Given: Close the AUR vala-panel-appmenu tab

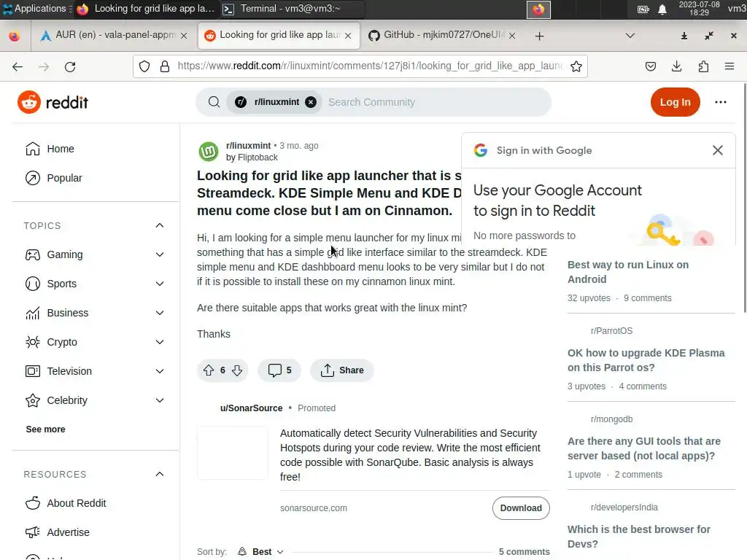Looking at the screenshot, I should click(184, 36).
